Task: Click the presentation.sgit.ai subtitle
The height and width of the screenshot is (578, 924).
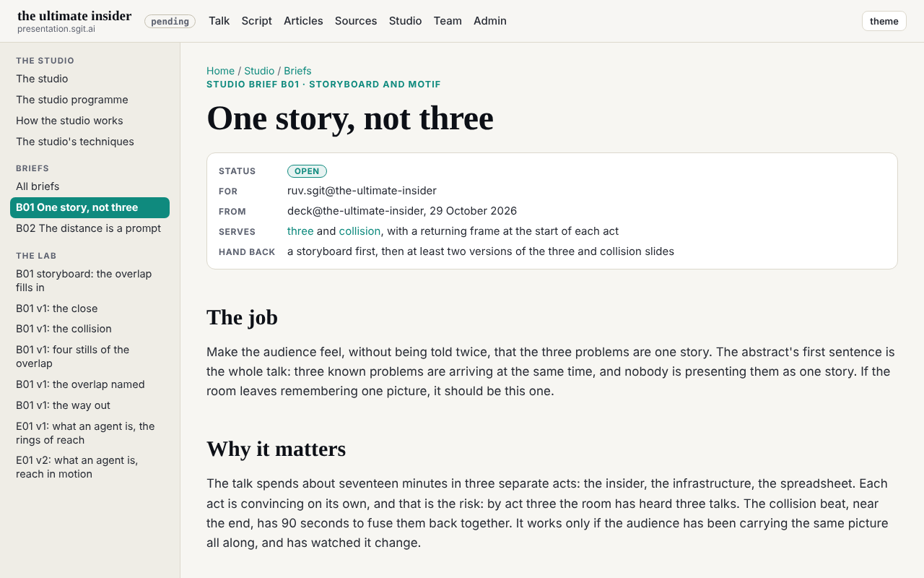Action: tap(56, 29)
